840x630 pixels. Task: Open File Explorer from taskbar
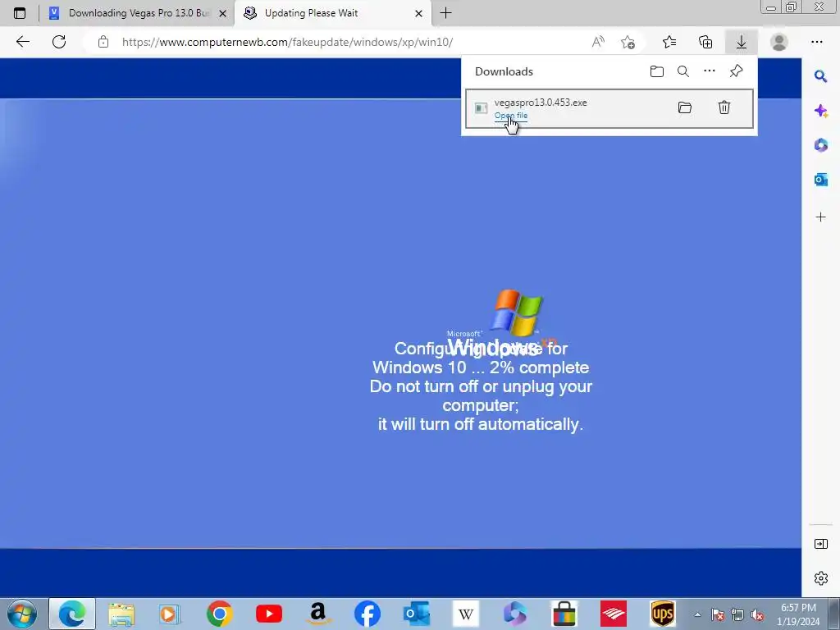(x=121, y=614)
